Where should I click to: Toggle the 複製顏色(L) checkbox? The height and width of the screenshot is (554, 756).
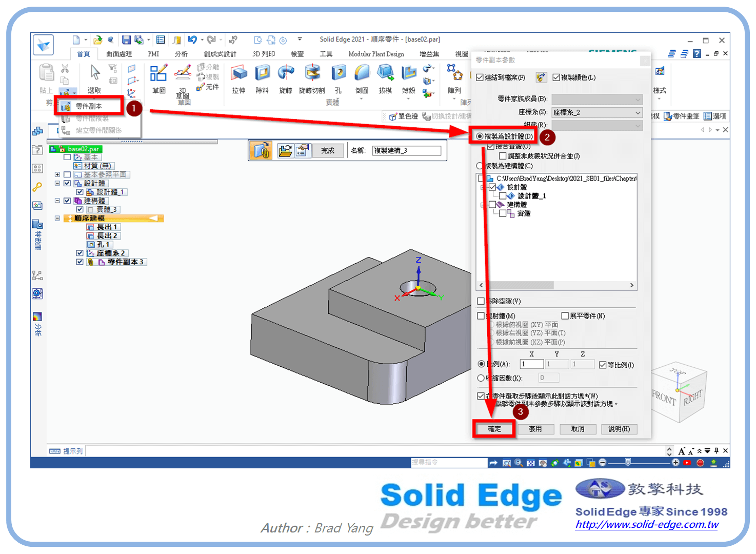coord(557,77)
